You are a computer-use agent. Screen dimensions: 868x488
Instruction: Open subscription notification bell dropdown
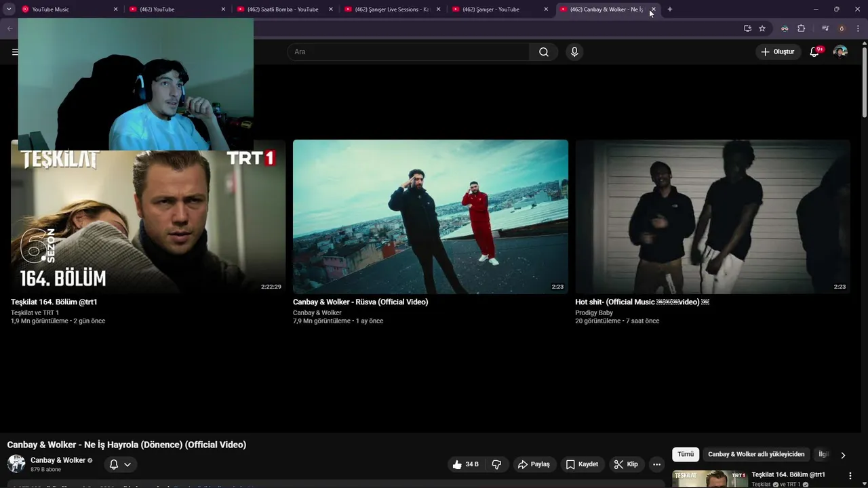click(120, 464)
